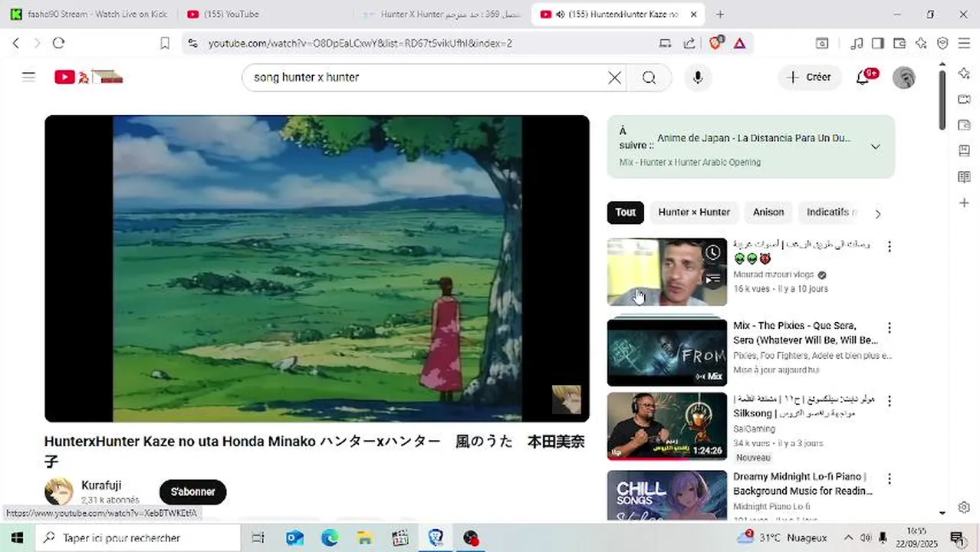This screenshot has height=552, width=980.
Task: Open the Kurafuji channel avatar
Action: point(59,492)
